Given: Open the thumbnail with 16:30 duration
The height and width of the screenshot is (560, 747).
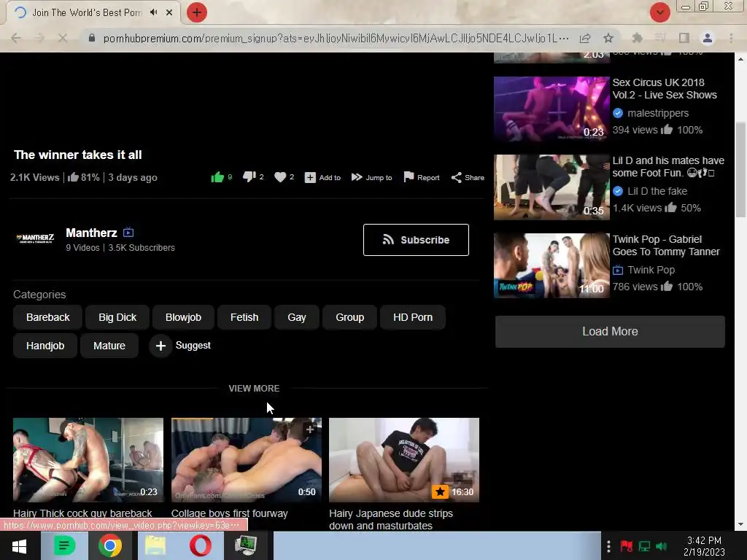Looking at the screenshot, I should point(404,460).
